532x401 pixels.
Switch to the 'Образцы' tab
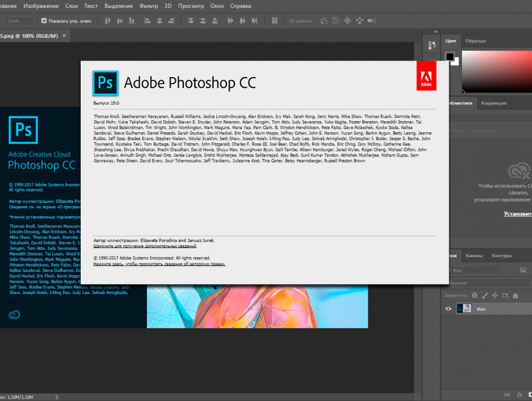[475, 41]
